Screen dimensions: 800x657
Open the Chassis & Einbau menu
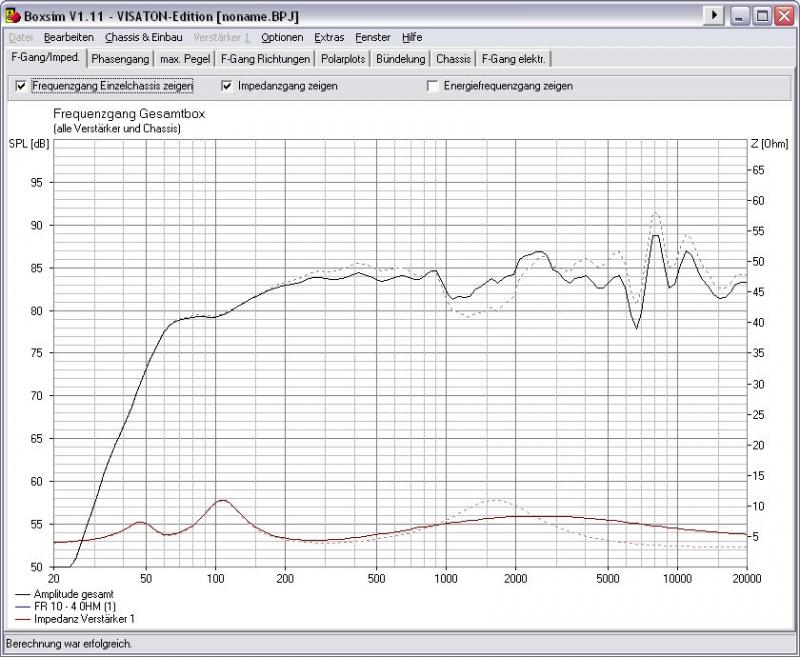coord(143,37)
